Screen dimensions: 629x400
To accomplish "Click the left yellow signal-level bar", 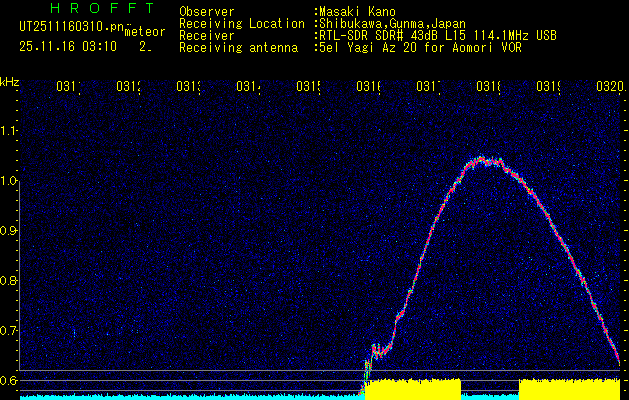I will coord(412,388).
